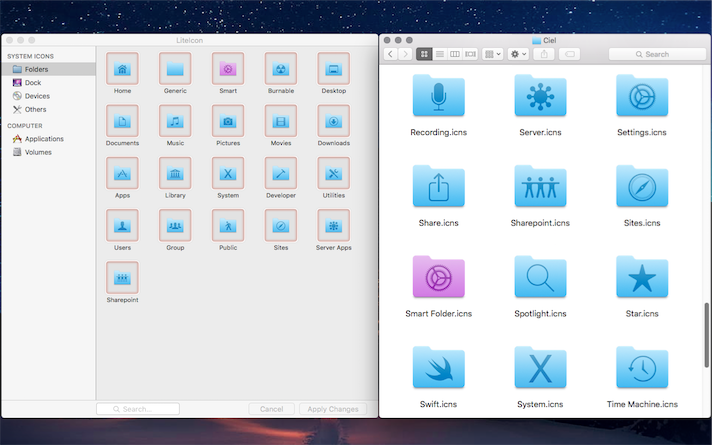The image size is (712, 445).
Task: Click the Edit Tags toolbar button
Action: pyautogui.click(x=569, y=54)
